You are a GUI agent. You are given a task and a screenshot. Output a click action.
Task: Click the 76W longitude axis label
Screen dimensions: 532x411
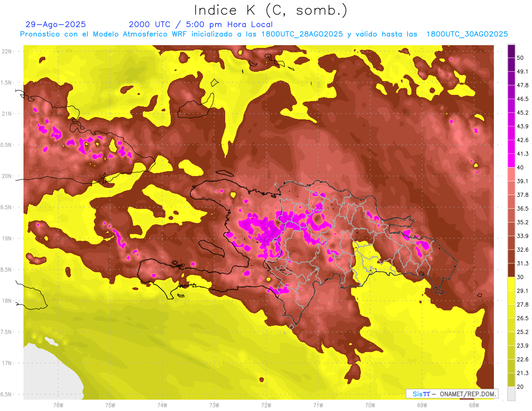58,405
